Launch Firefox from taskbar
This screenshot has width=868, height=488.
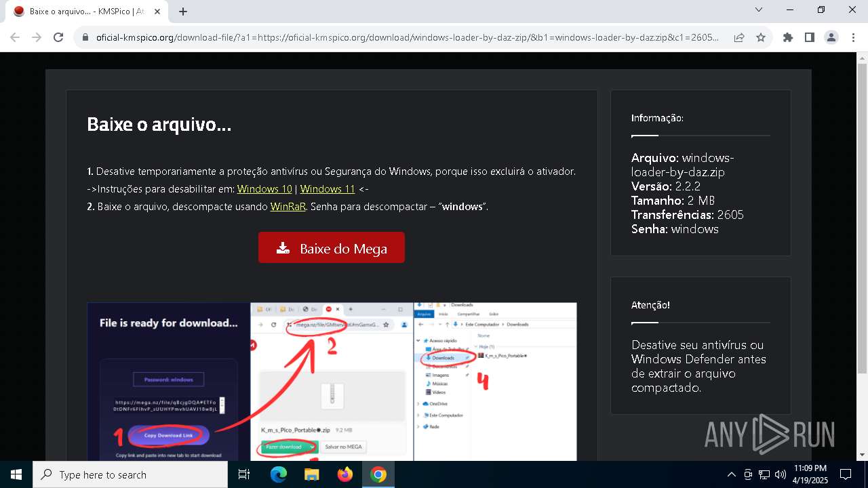click(345, 474)
